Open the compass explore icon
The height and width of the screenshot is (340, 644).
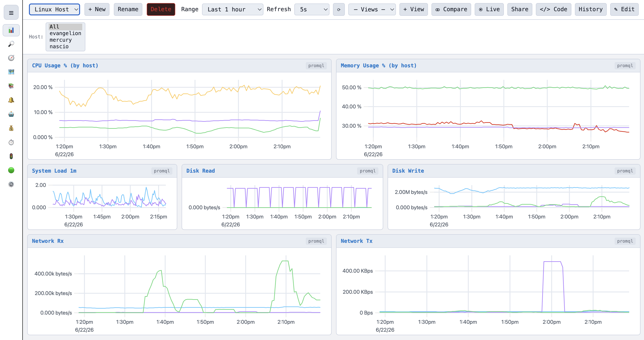point(11,58)
